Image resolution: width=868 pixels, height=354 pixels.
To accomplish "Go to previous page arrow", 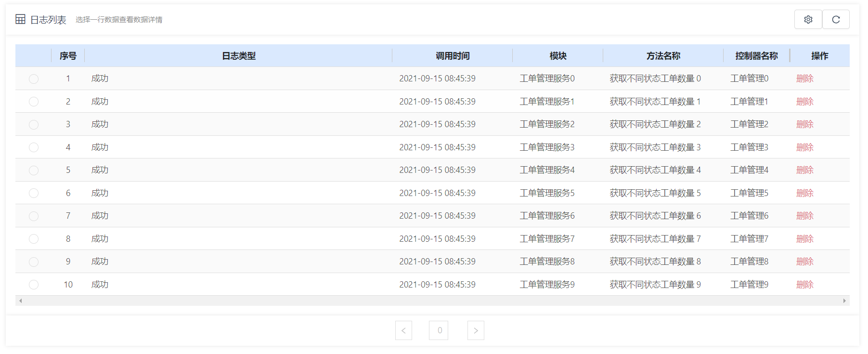I will tap(403, 330).
